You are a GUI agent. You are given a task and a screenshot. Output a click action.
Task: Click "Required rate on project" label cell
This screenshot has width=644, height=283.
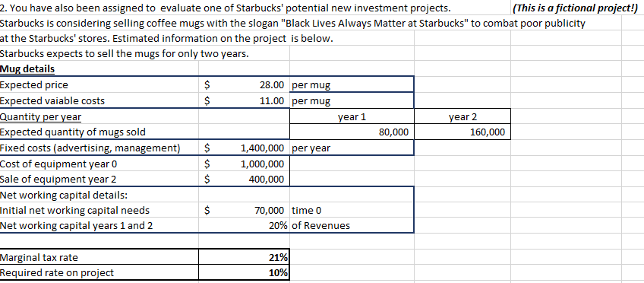(x=99, y=272)
